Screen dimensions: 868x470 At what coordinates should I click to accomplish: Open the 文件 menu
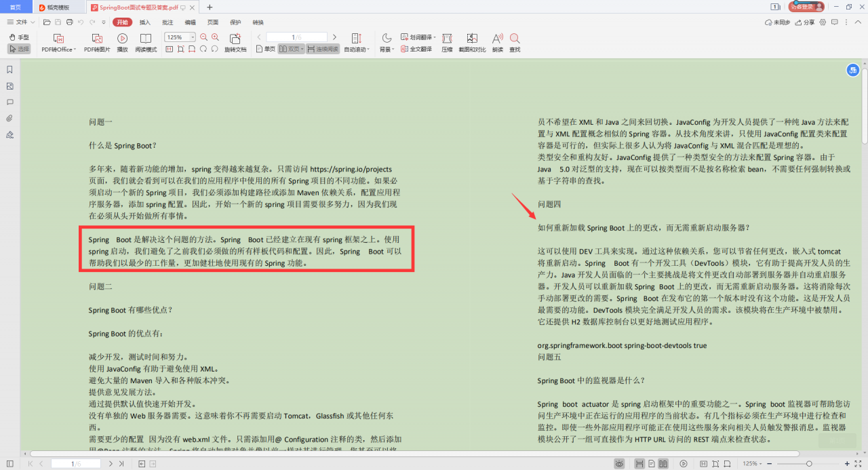(22, 22)
